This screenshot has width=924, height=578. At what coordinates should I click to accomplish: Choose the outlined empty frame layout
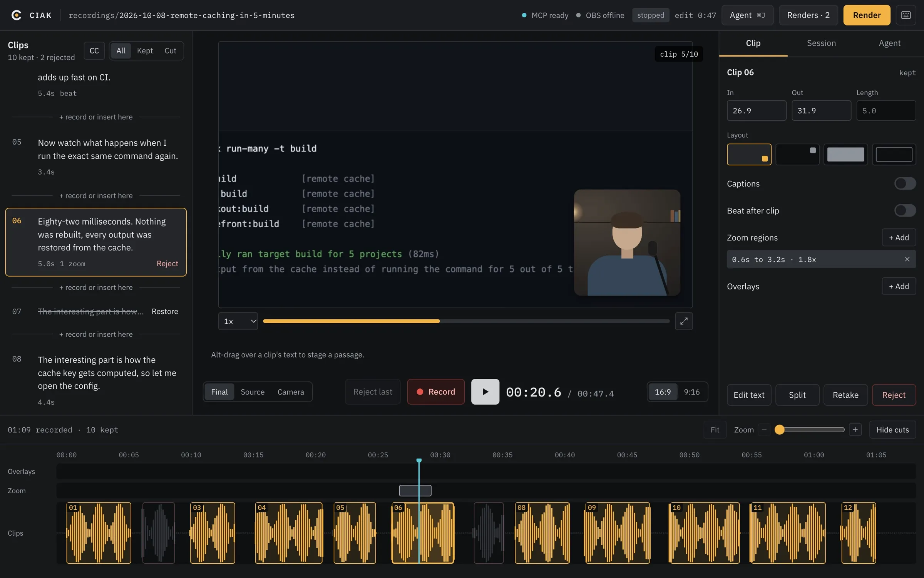[x=894, y=155]
